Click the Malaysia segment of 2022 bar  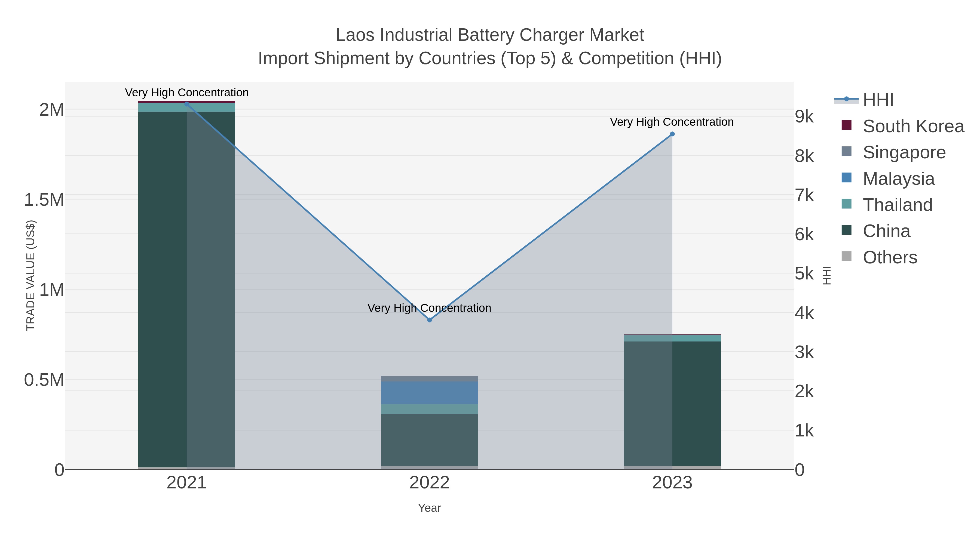click(430, 393)
